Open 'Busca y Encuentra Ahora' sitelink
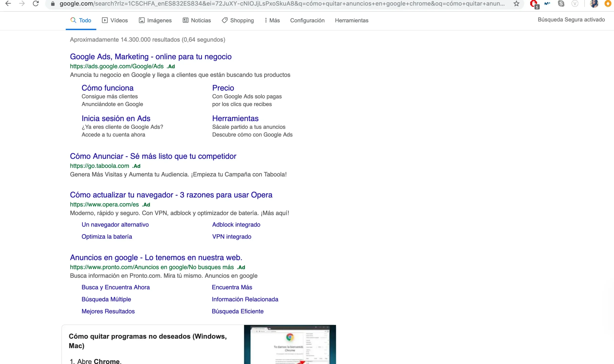The height and width of the screenshot is (364, 614). click(116, 287)
